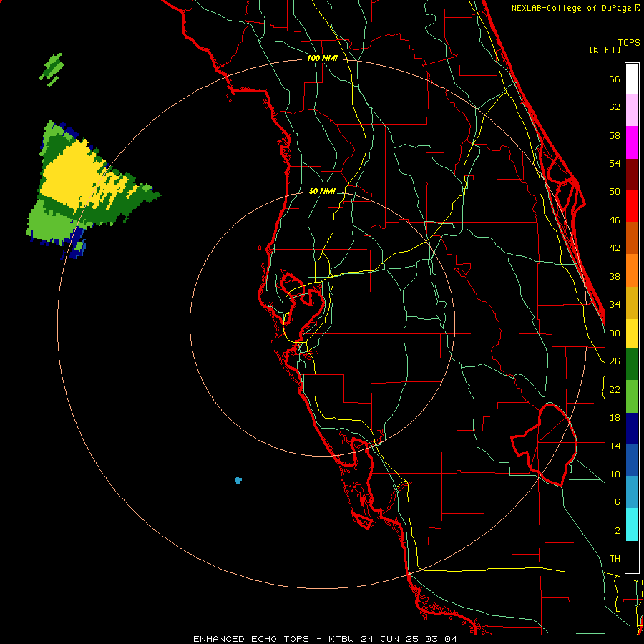Click the magenta legend swatch

632,142
